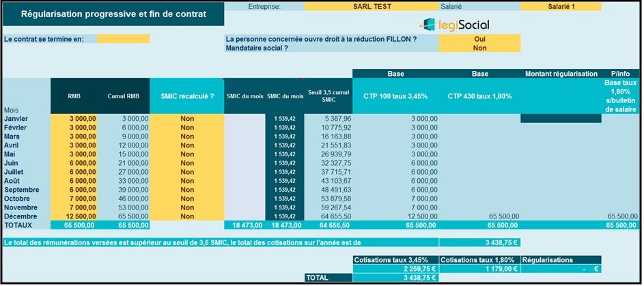Viewport: 644px width, 286px height.
Task: Select Janvier RMB cell 3 000,00
Action: point(74,119)
